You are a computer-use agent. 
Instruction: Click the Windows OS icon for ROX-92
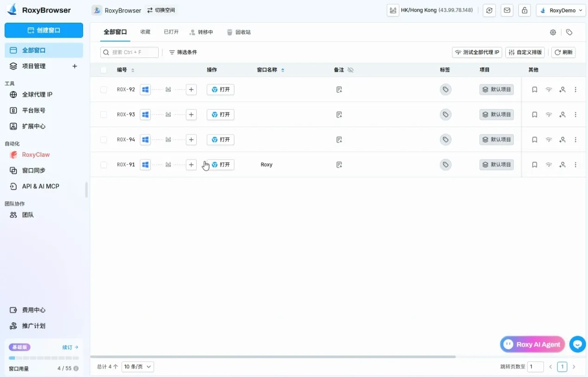(145, 89)
